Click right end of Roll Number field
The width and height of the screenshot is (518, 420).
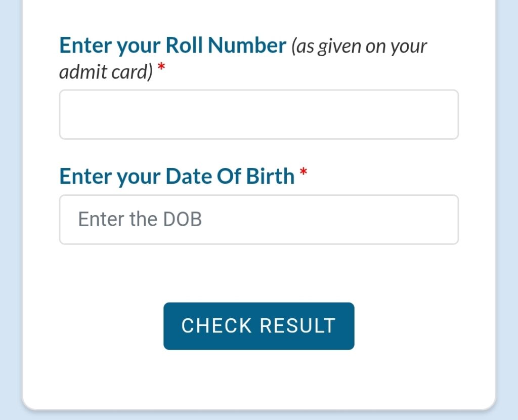coord(443,114)
